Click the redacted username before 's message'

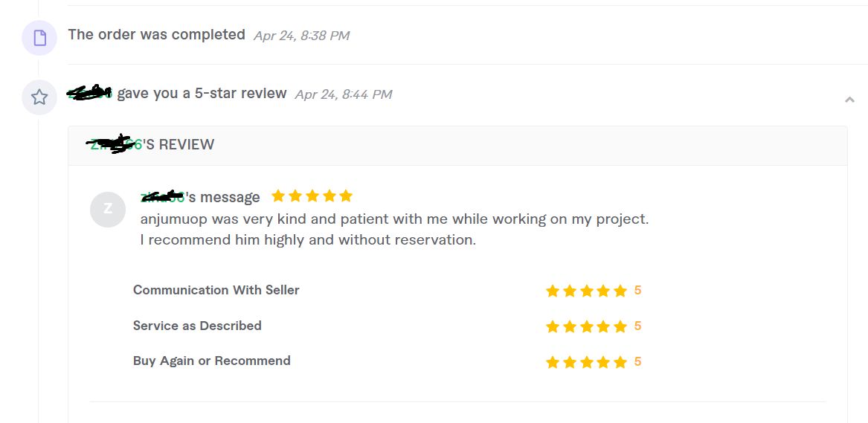pos(163,196)
